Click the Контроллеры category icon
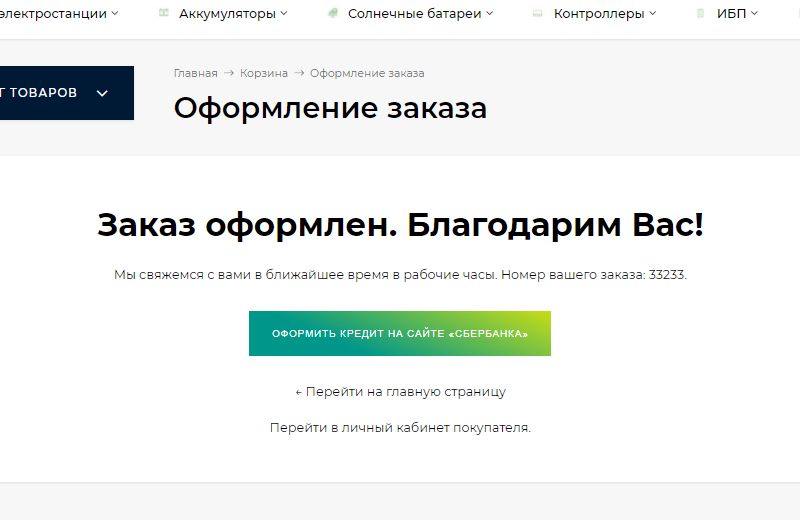 click(537, 13)
